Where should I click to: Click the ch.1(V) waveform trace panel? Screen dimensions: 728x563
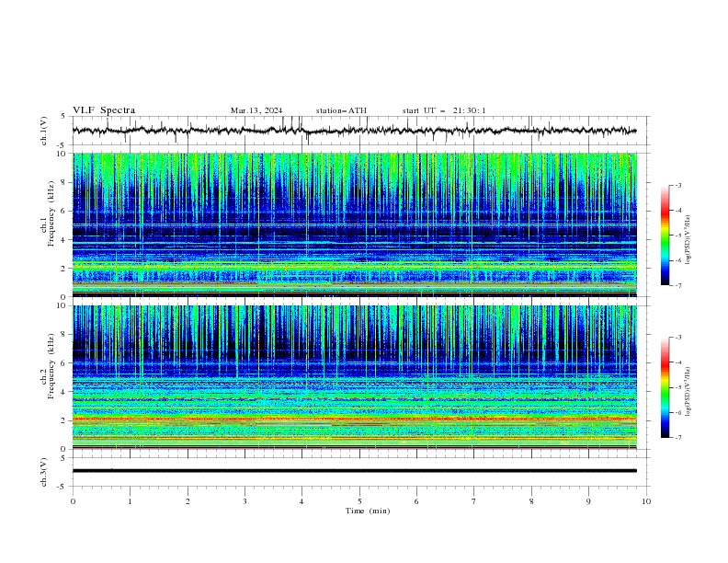(x=361, y=131)
